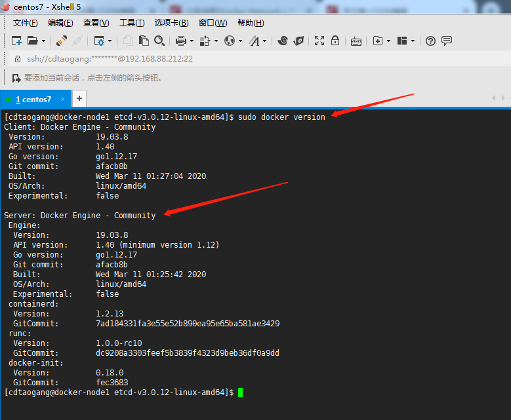Click the greyed Disconnect plug icon
The width and height of the screenshot is (511, 420).
[77, 41]
